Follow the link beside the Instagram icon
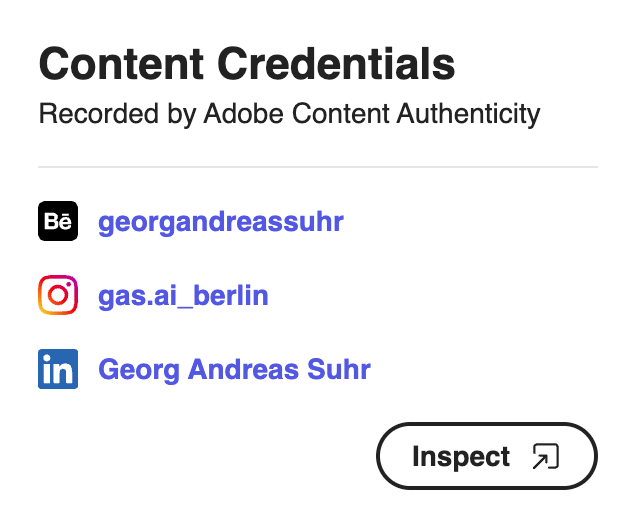Screen dimensions: 632x532 point(183,296)
